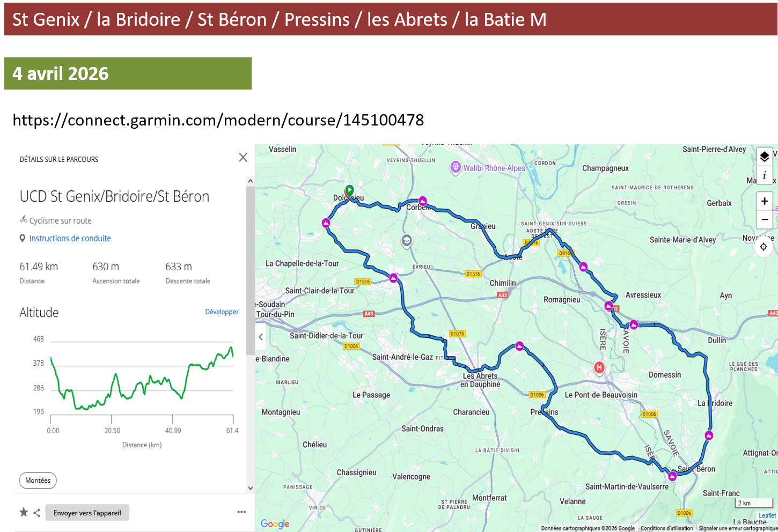
Task: Click the green start marker at Dolomieu
Action: pos(349,190)
